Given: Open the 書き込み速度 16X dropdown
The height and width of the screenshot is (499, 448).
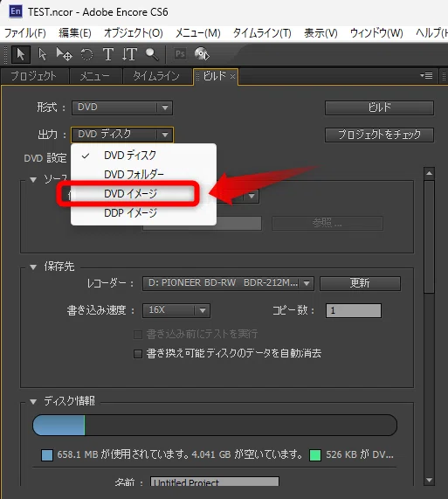Looking at the screenshot, I should pyautogui.click(x=176, y=310).
